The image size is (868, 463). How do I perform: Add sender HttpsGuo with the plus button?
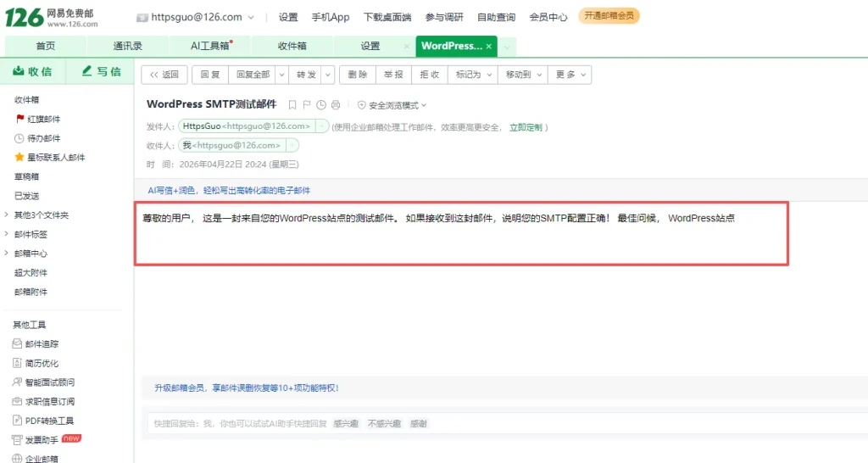point(322,126)
